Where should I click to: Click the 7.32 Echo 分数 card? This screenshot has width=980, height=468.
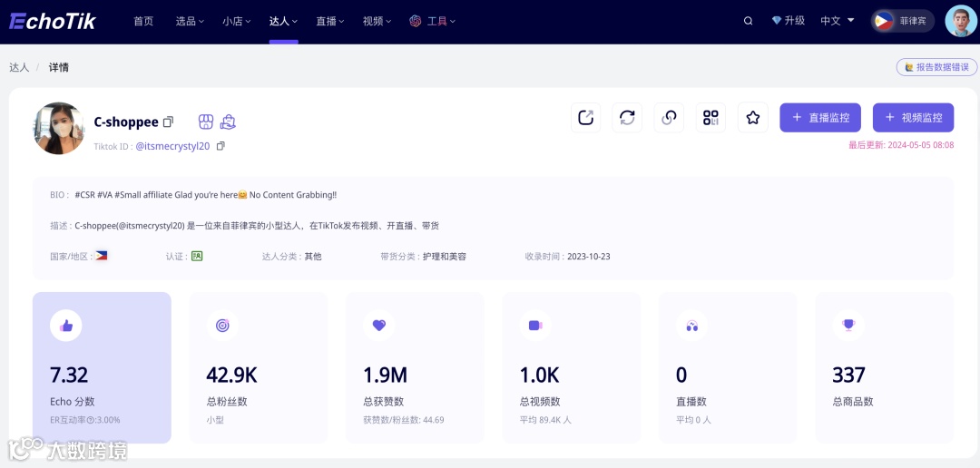(x=102, y=367)
